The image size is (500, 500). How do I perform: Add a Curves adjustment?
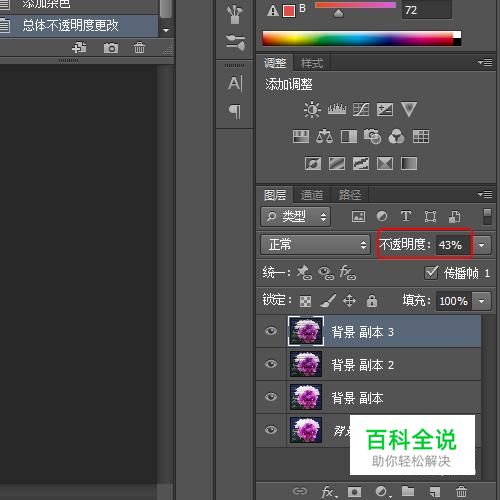pyautogui.click(x=361, y=109)
